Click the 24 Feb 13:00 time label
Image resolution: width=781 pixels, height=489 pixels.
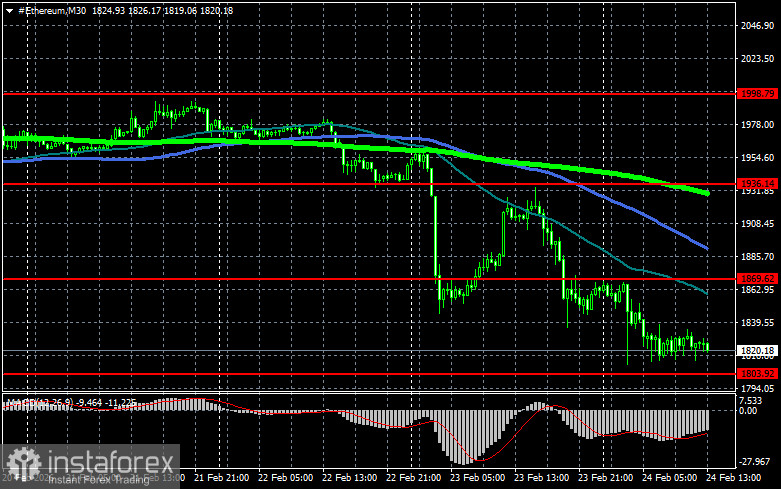pos(733,478)
